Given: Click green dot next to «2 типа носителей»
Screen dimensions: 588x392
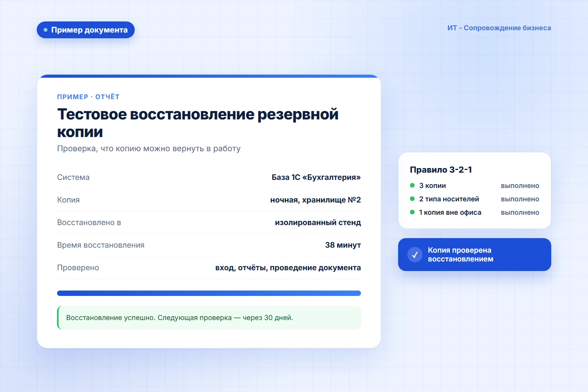Looking at the screenshot, I should point(412,199).
